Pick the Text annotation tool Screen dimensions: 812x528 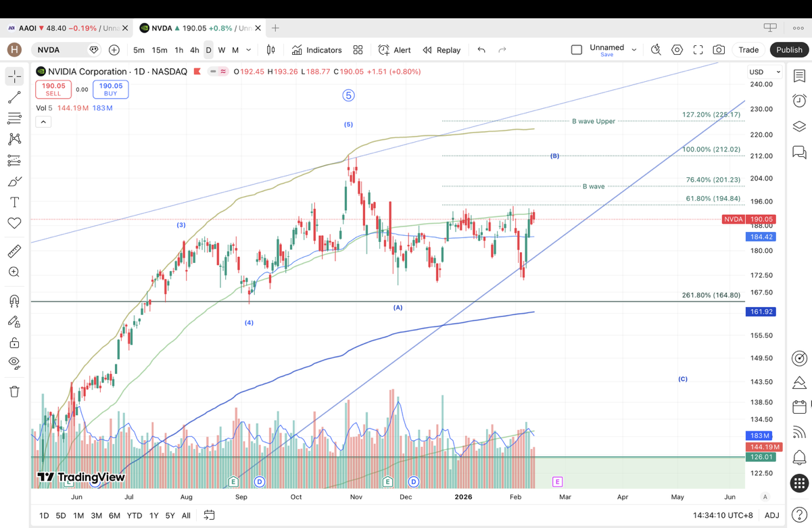coord(14,202)
